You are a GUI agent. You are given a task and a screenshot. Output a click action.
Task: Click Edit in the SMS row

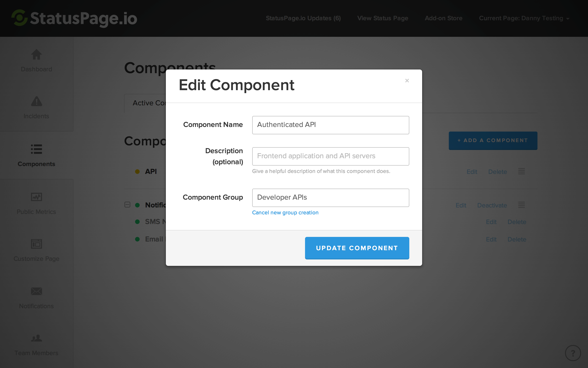pyautogui.click(x=491, y=222)
